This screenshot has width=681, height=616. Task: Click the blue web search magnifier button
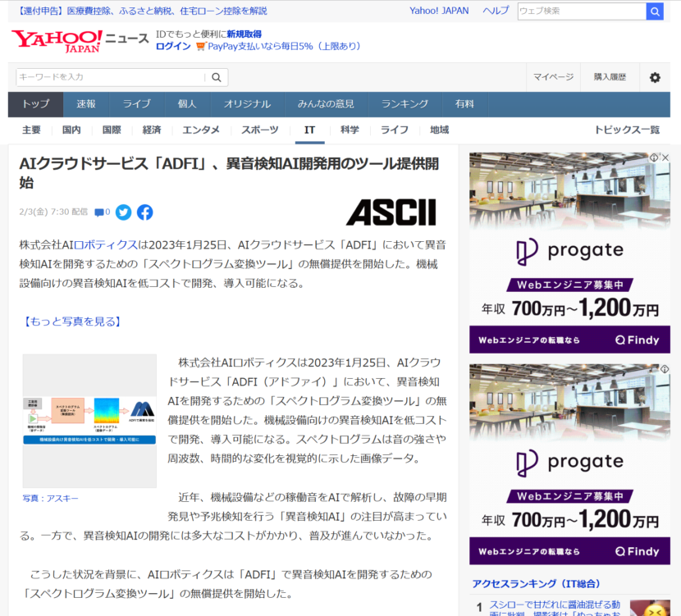point(655,11)
